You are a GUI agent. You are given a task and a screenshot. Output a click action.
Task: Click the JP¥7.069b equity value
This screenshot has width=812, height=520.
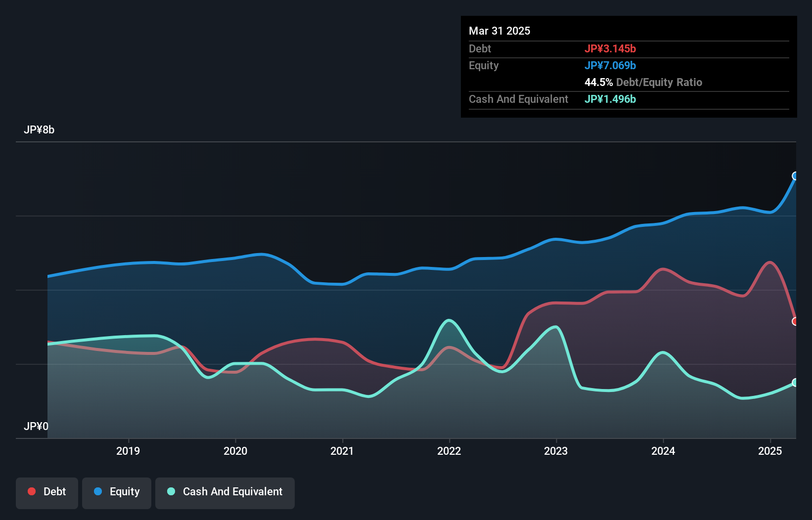[x=610, y=65]
